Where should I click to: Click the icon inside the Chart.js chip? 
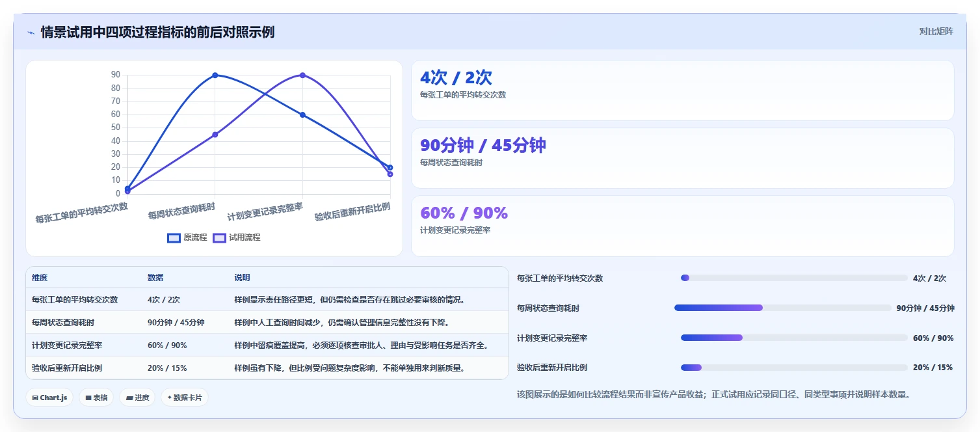click(35, 398)
